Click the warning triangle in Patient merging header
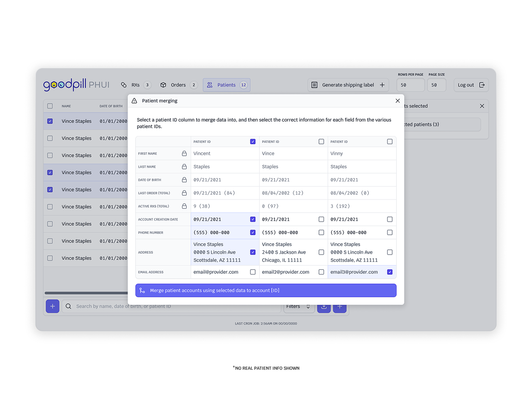 [134, 101]
